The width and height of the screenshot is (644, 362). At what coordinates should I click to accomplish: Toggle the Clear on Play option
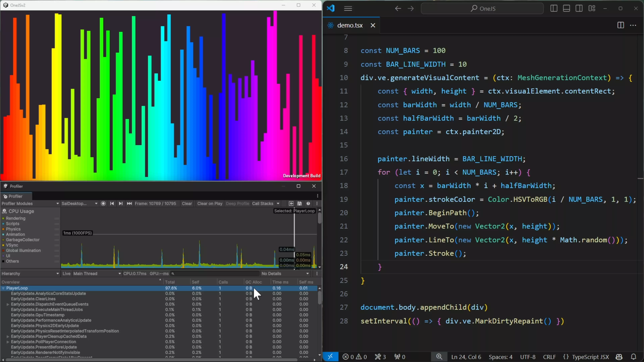pos(210,204)
